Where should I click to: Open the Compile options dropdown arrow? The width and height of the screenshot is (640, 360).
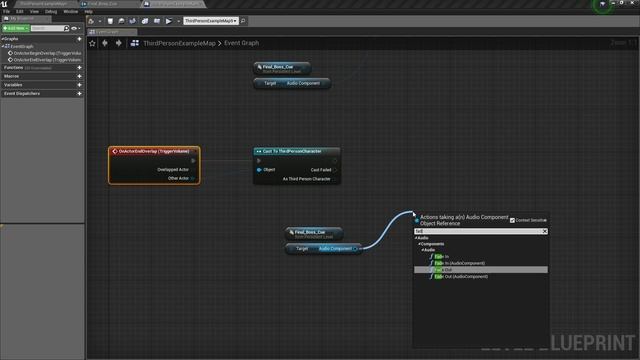(x=100, y=21)
